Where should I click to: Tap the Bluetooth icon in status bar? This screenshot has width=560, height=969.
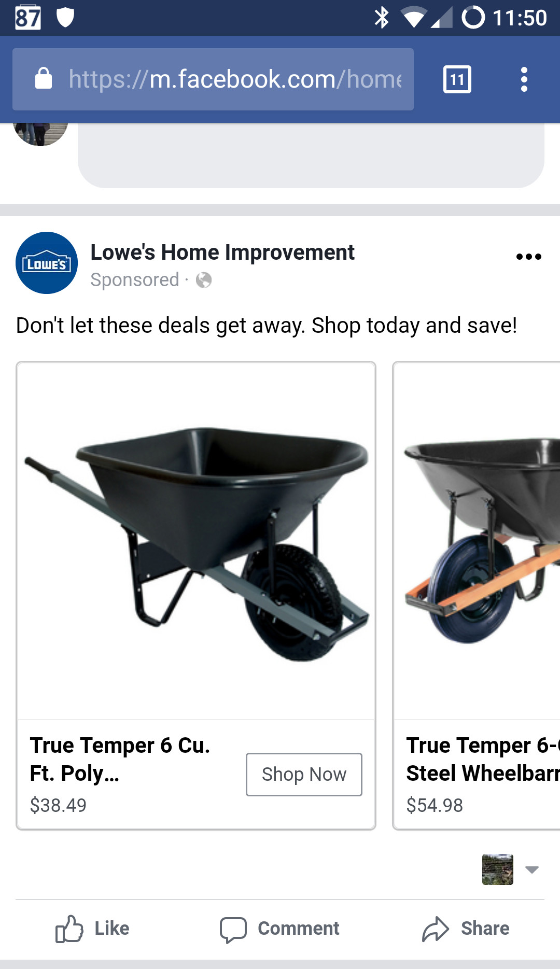382,18
